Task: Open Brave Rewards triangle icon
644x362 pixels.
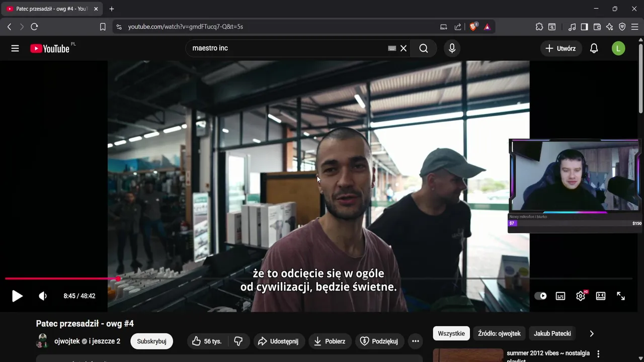Action: tap(487, 27)
